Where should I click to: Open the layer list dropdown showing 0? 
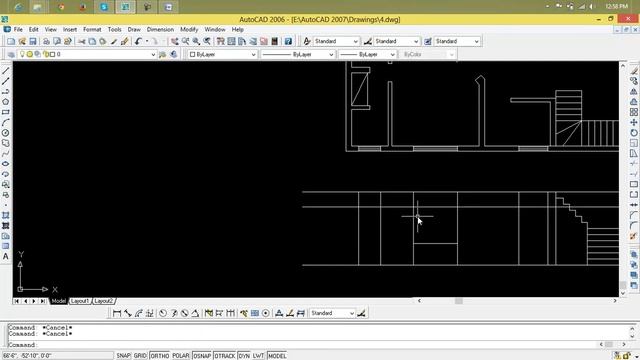[87, 54]
